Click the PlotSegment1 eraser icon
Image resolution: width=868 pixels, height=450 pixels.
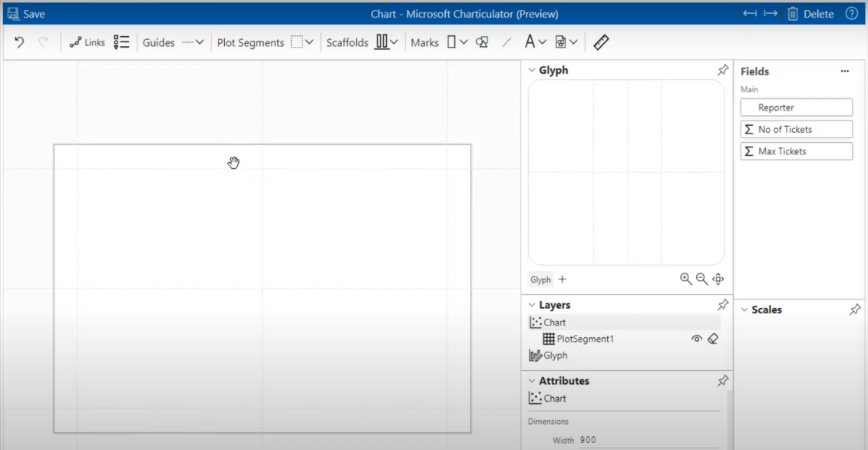point(713,339)
